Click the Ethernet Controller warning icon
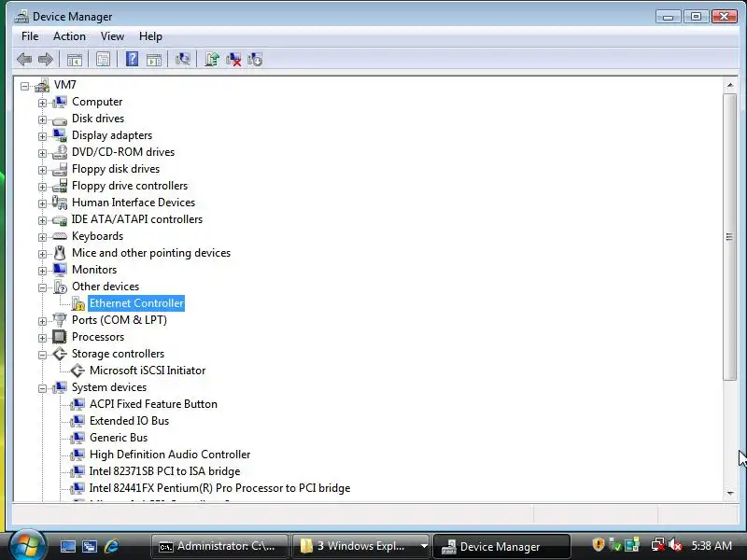 tap(78, 303)
